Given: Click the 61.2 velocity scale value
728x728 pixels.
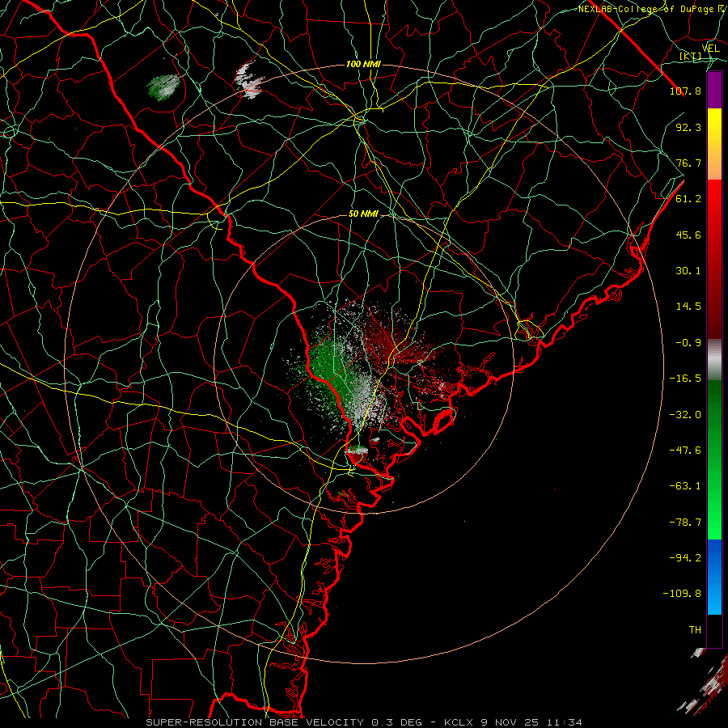Looking at the screenshot, I should pyautogui.click(x=688, y=199).
